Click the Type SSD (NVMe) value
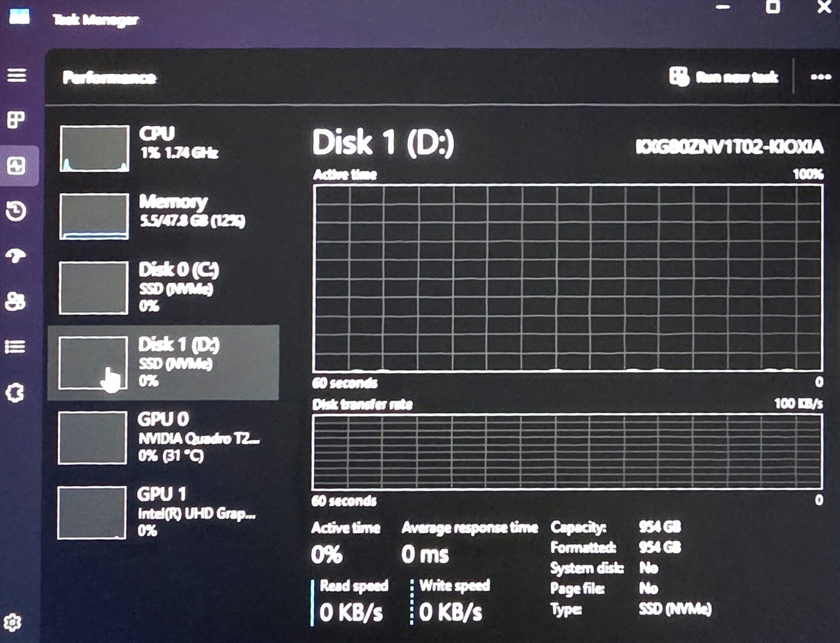Screen dimensions: 840x643 tap(675, 609)
